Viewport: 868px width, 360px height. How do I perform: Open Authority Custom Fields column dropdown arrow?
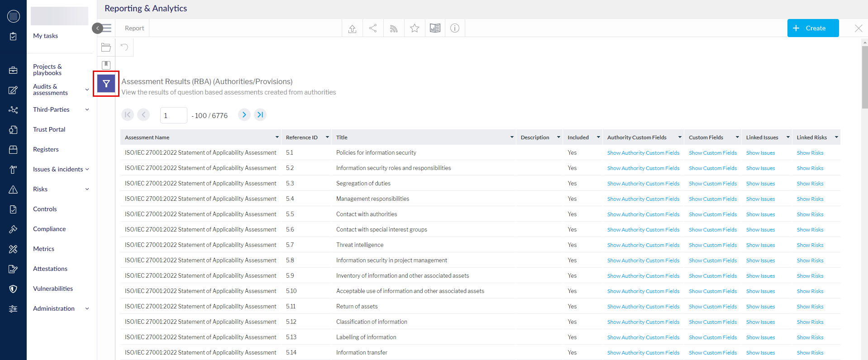[680, 137]
